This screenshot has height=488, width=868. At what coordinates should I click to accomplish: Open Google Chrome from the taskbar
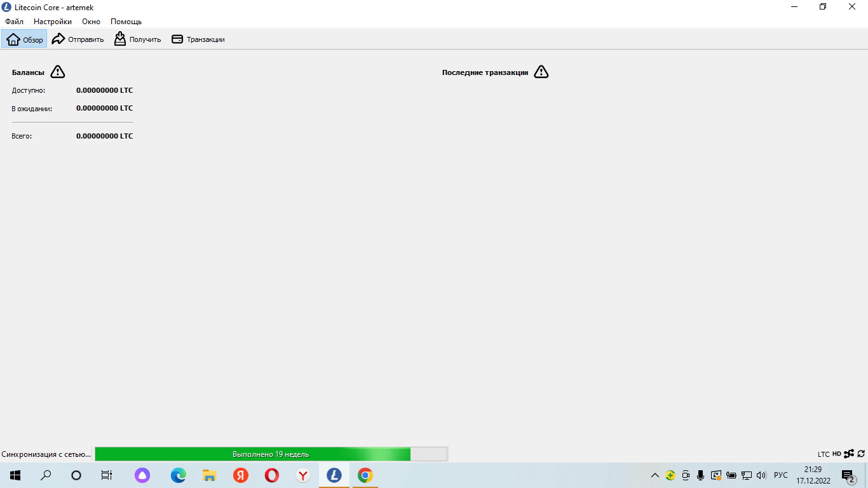point(365,475)
